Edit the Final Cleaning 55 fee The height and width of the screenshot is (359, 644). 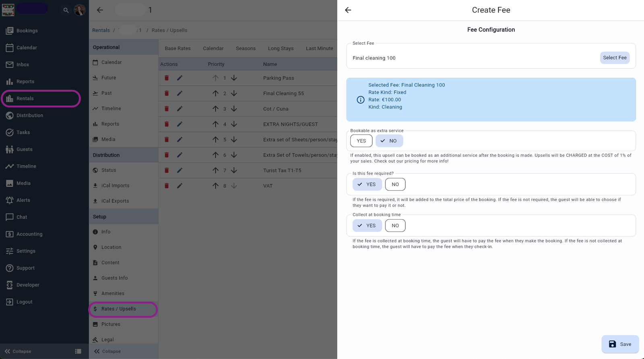(x=180, y=93)
